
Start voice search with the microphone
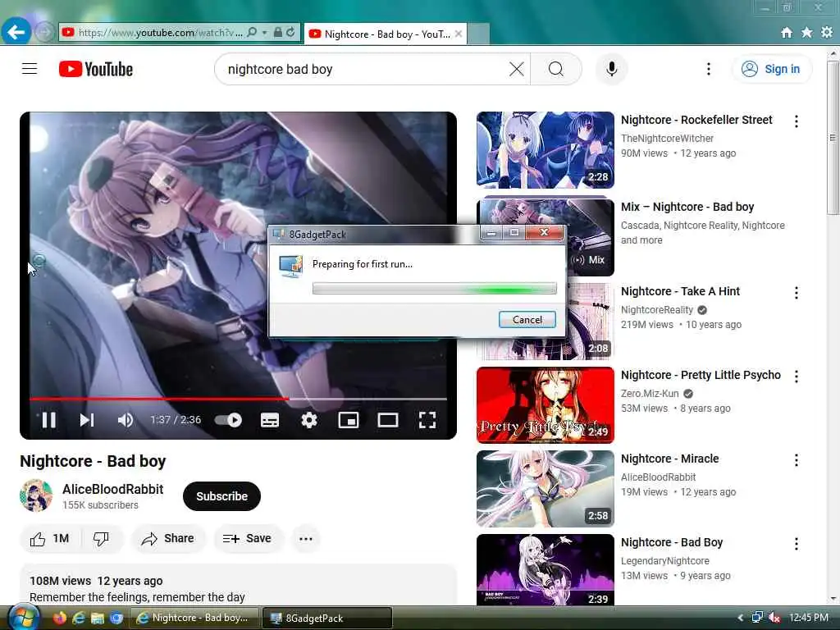click(611, 69)
